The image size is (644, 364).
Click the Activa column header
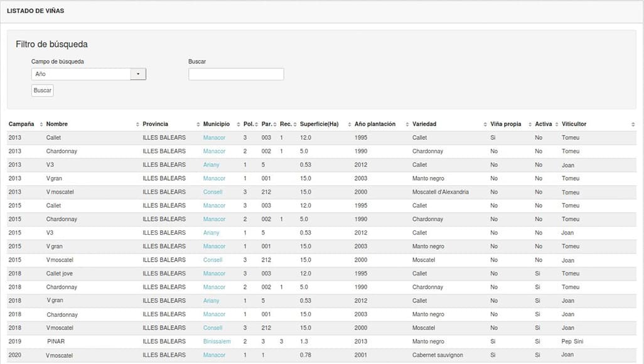543,124
